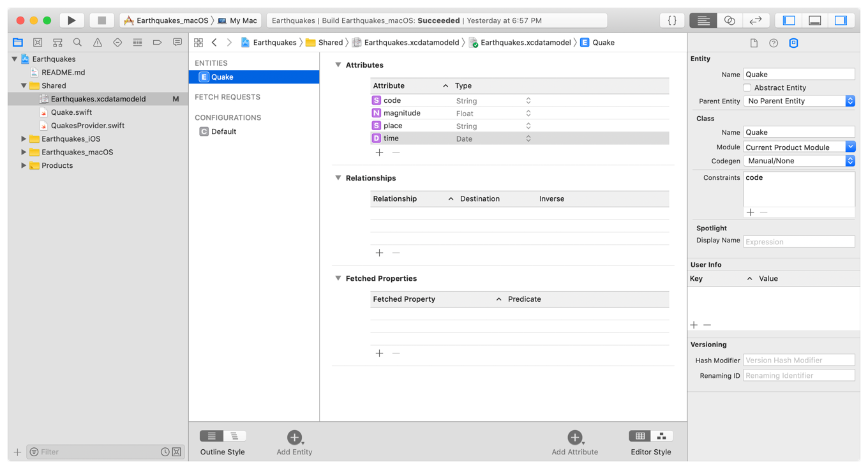Expand the Earthquakes_iOS folder

[24, 139]
